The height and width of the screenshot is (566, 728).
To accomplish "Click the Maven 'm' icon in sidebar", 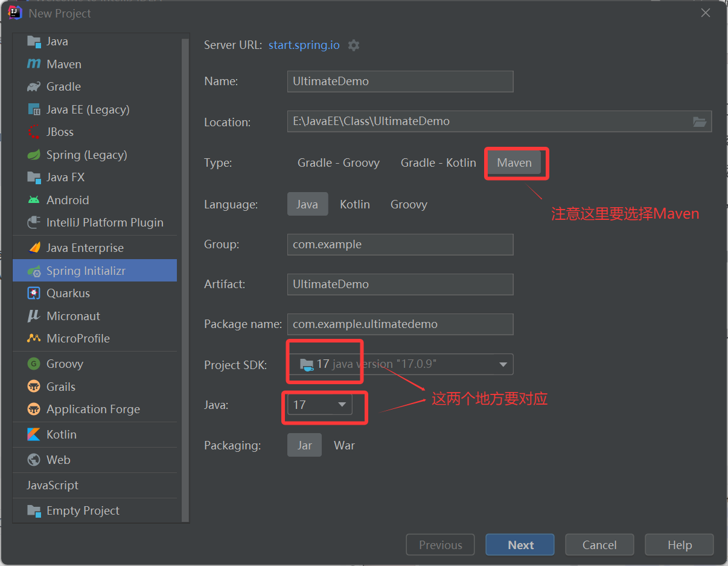I will (x=34, y=64).
